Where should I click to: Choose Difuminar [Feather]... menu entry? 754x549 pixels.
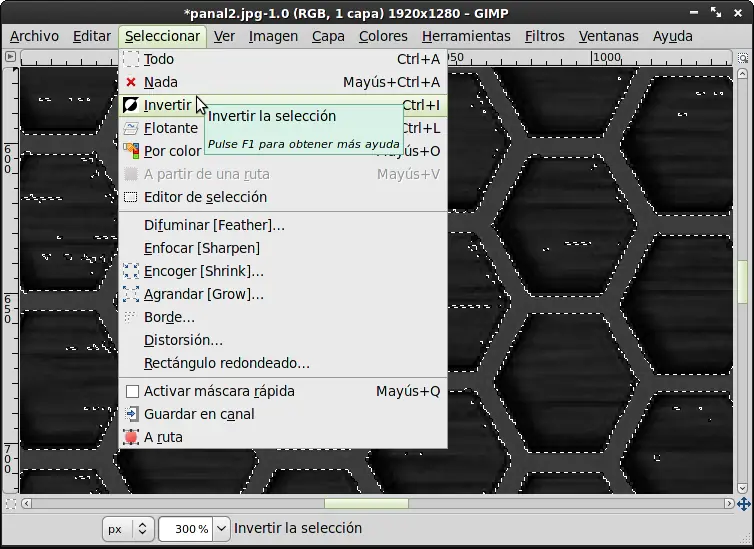coord(283,225)
